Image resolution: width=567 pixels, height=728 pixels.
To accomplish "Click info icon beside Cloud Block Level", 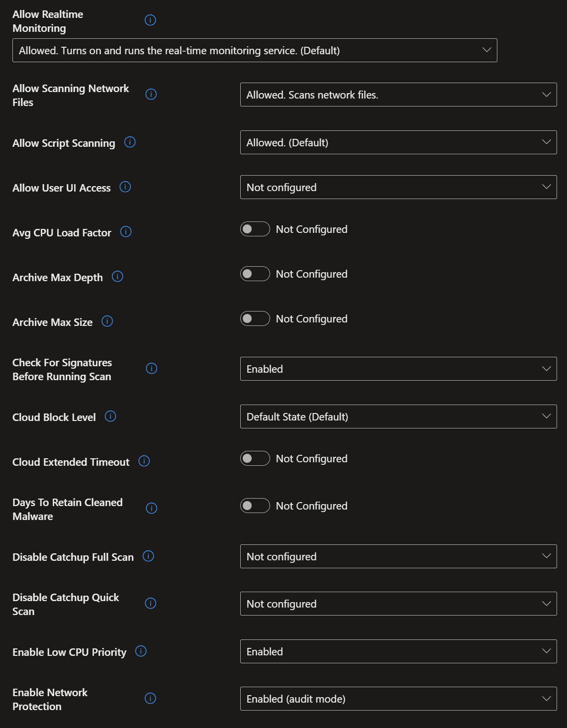I will (110, 416).
